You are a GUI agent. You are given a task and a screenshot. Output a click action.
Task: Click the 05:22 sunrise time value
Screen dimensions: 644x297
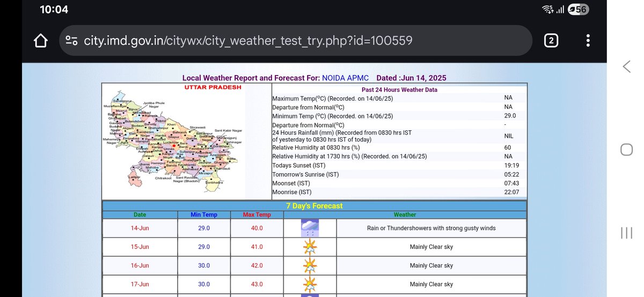coord(511,175)
